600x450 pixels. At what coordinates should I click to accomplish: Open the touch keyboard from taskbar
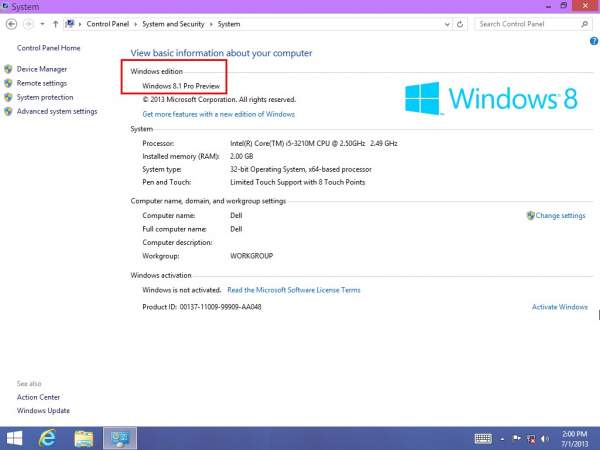[483, 439]
